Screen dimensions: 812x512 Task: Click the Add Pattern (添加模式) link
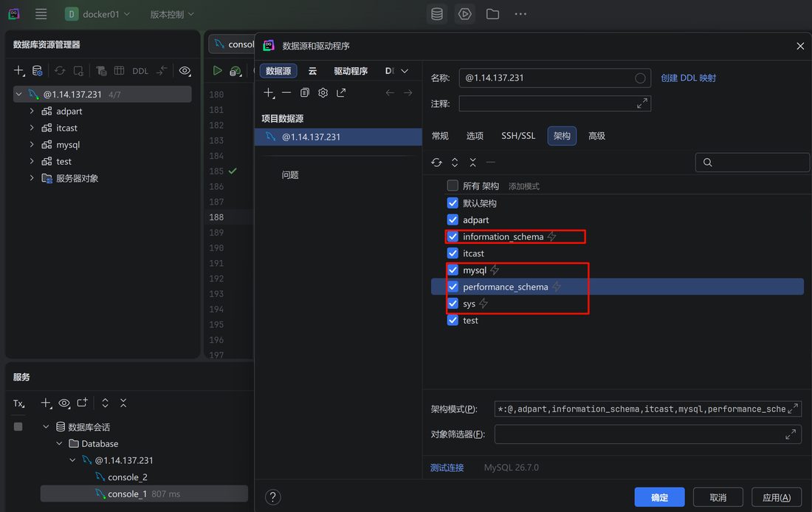click(523, 186)
